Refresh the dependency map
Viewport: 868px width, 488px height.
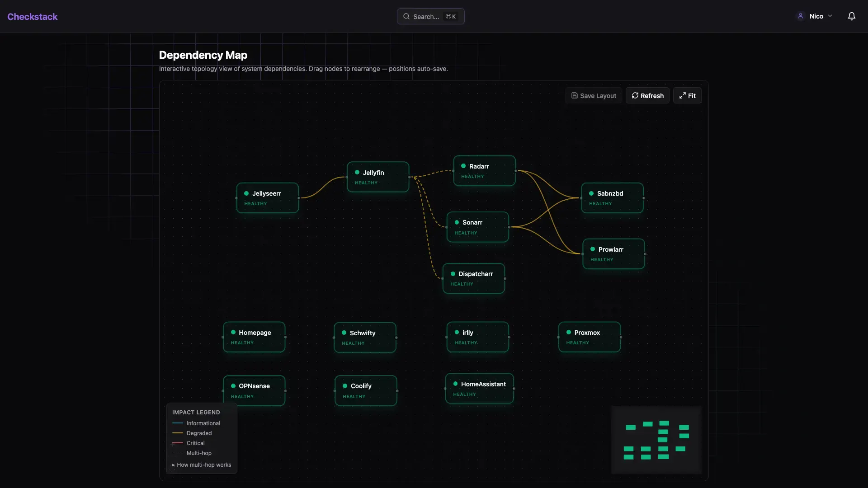[x=647, y=95]
